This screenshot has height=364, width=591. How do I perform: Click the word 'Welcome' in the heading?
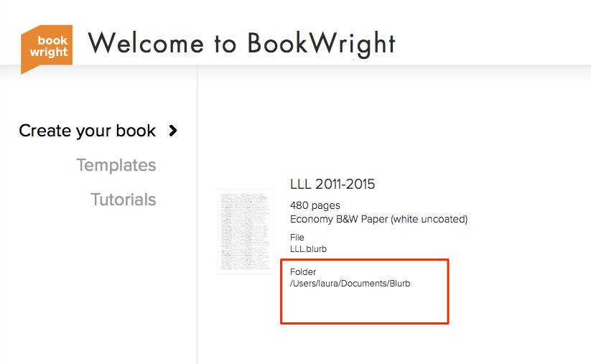tap(146, 43)
